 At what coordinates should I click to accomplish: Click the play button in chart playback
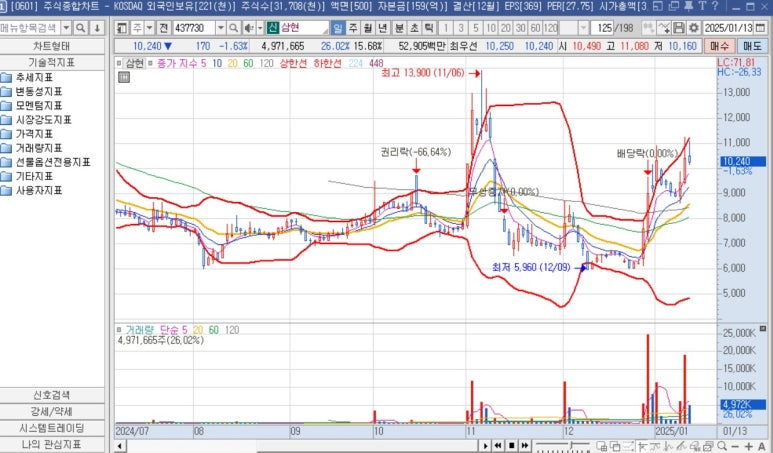pyautogui.click(x=486, y=446)
